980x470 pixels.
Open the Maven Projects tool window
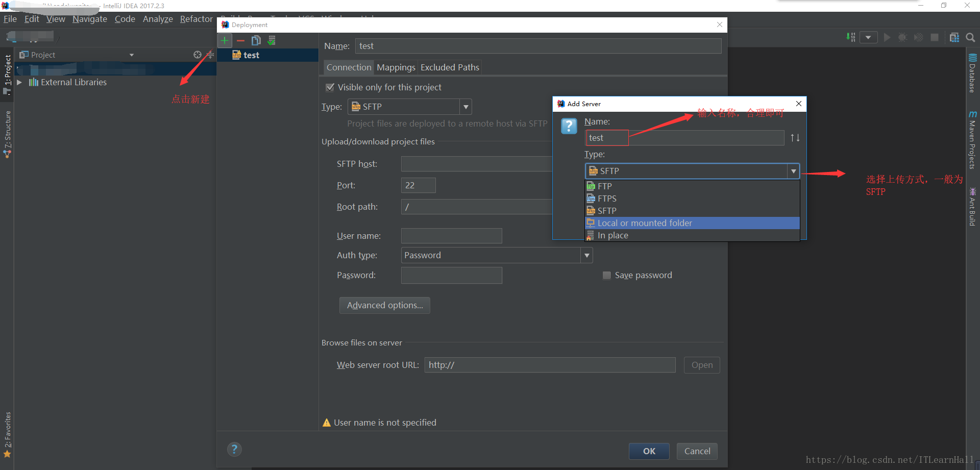[x=972, y=140]
